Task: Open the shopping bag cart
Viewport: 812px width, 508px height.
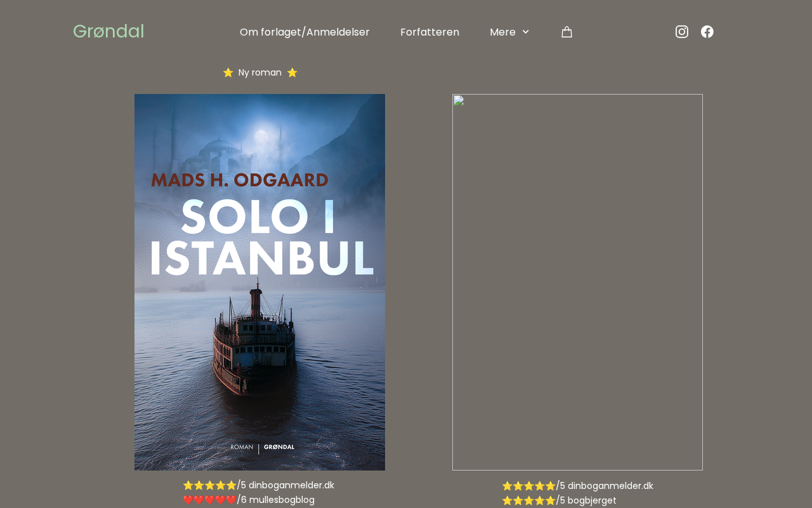Action: click(566, 32)
